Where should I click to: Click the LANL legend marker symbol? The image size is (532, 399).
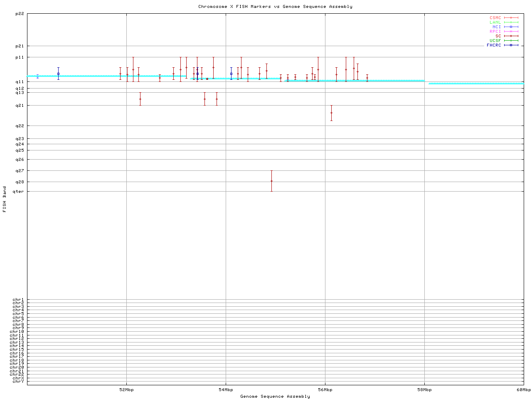click(x=511, y=22)
